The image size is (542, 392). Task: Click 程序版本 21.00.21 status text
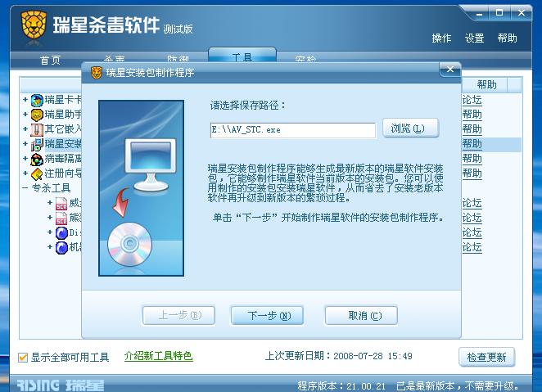point(341,385)
